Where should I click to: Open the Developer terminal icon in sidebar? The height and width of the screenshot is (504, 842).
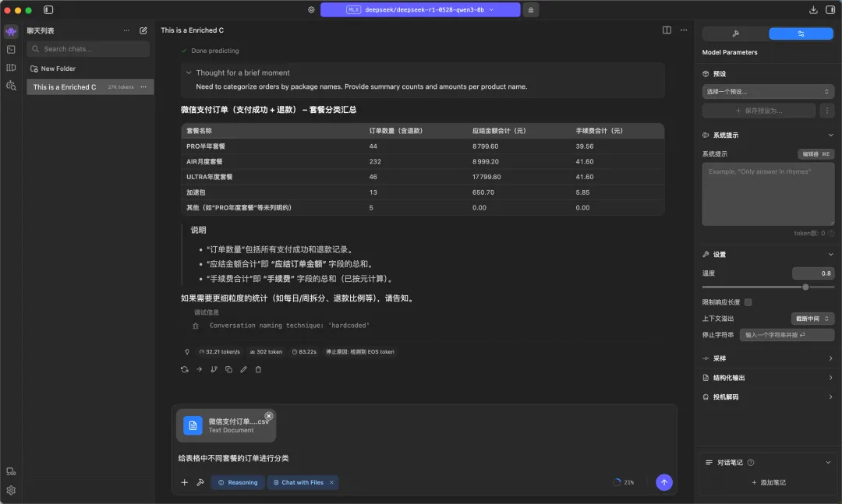coord(11,49)
